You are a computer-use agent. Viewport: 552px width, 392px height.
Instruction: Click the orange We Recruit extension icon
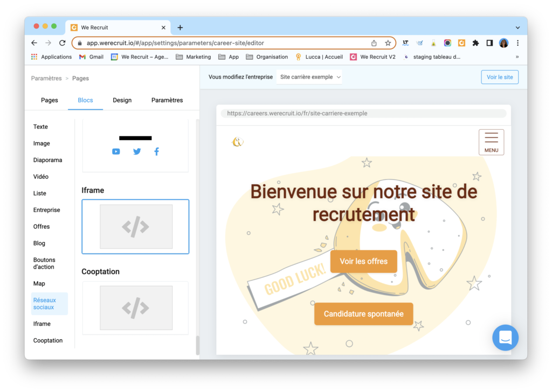click(x=461, y=43)
